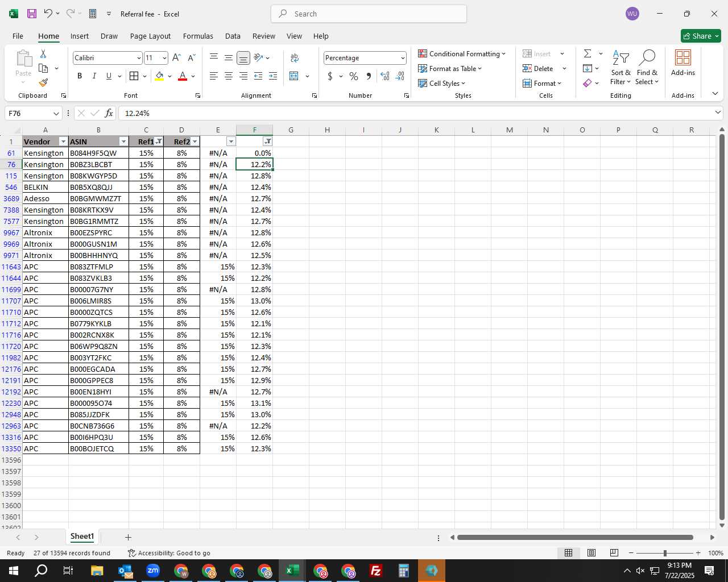Click Format as Table
Image resolution: width=728 pixels, height=582 pixels.
(x=450, y=68)
